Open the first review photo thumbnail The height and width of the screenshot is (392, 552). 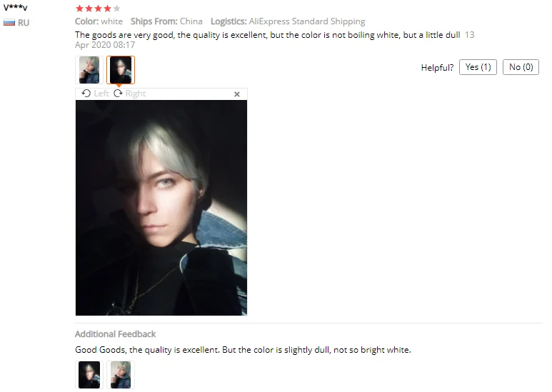[x=89, y=70]
